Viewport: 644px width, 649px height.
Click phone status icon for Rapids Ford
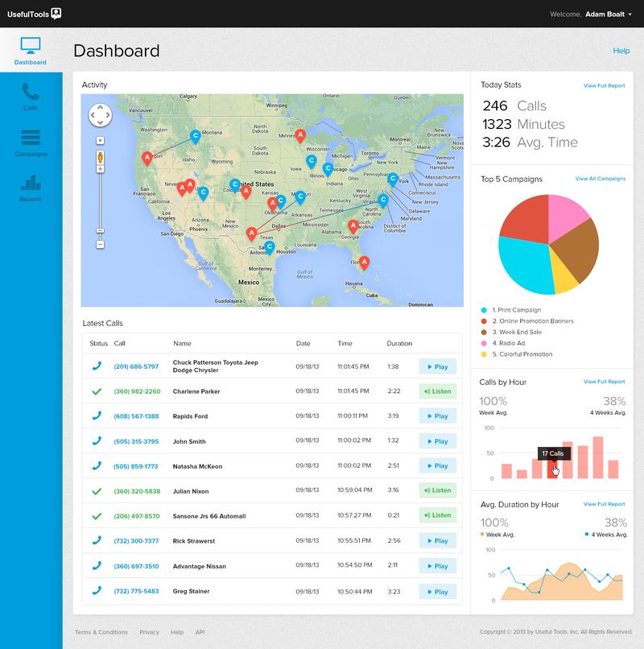(x=97, y=415)
